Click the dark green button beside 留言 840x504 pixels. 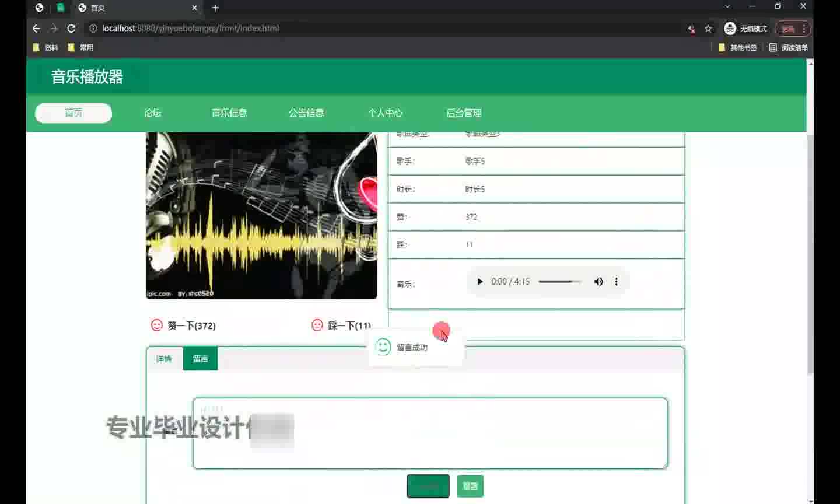(428, 486)
